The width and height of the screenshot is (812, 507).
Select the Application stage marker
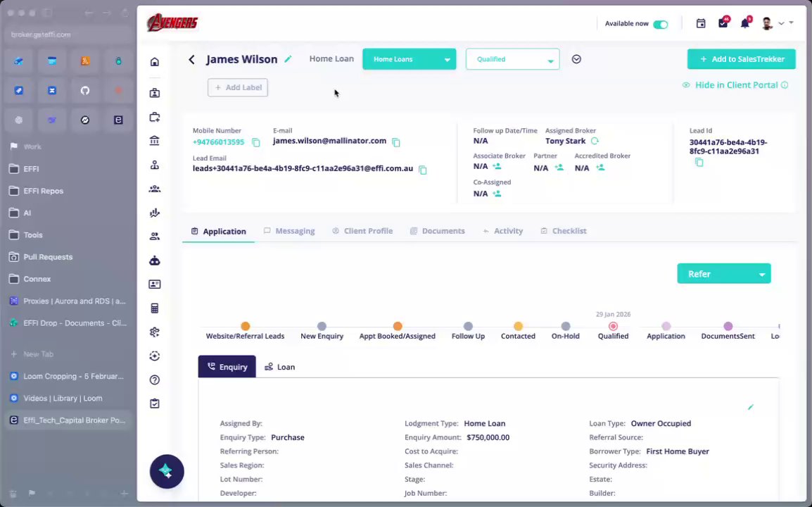click(666, 326)
